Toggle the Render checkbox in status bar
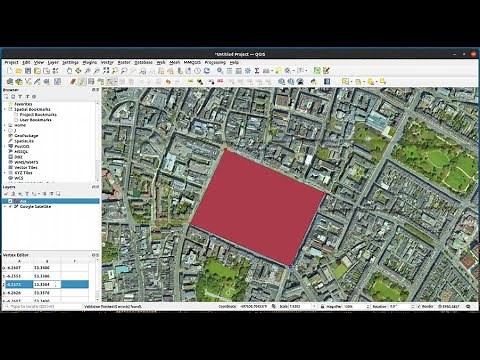480x360 pixels. (419, 306)
